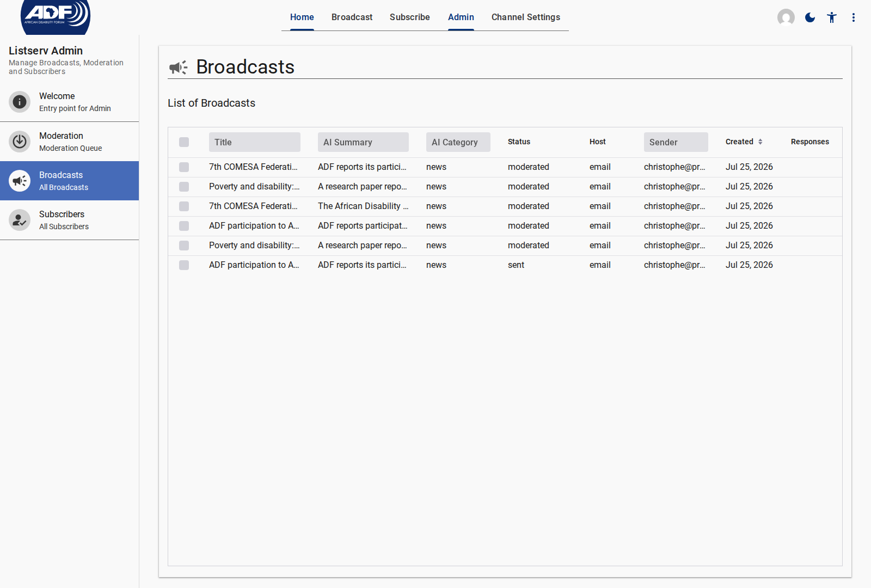
Task: Click the Host column header
Action: 598,142
